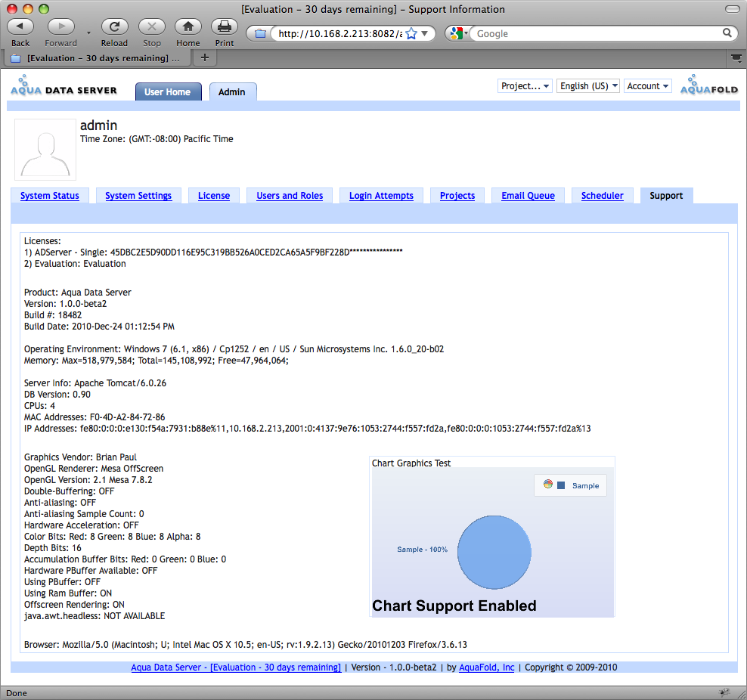Image resolution: width=747 pixels, height=700 pixels.
Task: Click the blue pie chart circle
Action: click(x=494, y=553)
